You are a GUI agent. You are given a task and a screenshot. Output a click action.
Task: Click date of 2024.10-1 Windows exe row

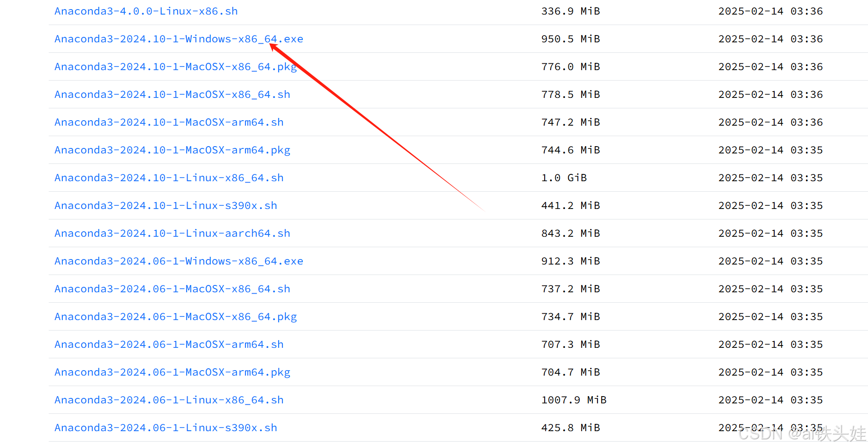click(771, 39)
